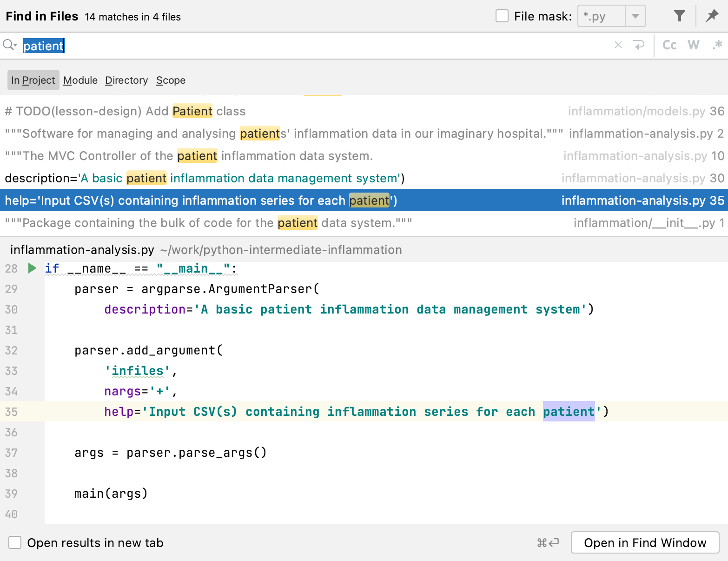Select the In Project scope
This screenshot has height=561, width=728.
tap(33, 80)
